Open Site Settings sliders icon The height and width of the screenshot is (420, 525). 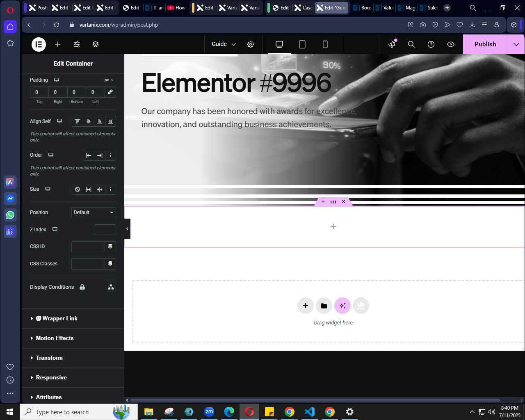[x=77, y=44]
